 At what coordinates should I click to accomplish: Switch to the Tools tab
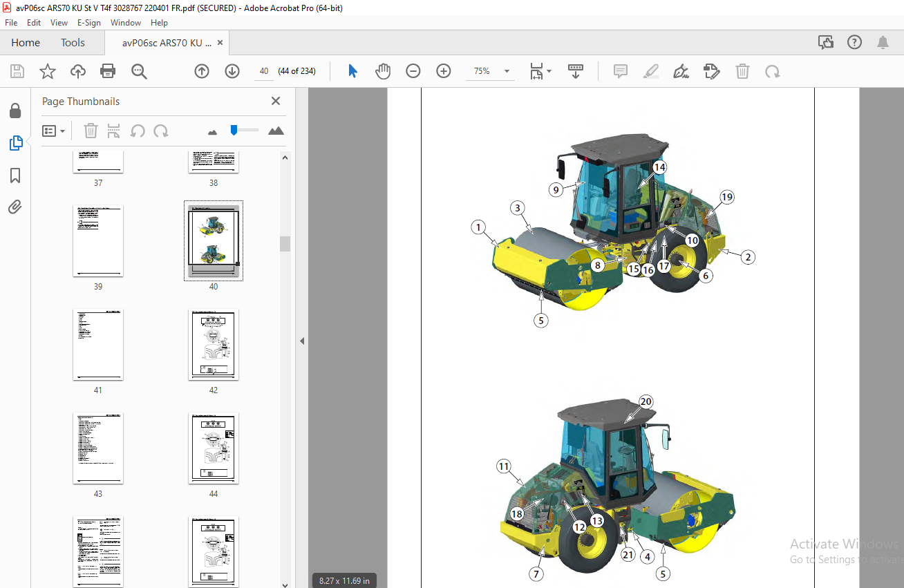[73, 43]
